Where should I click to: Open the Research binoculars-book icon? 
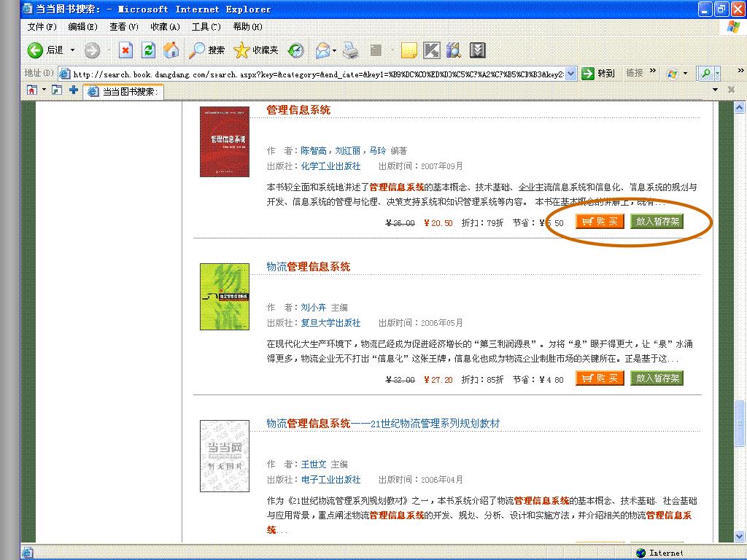454,50
